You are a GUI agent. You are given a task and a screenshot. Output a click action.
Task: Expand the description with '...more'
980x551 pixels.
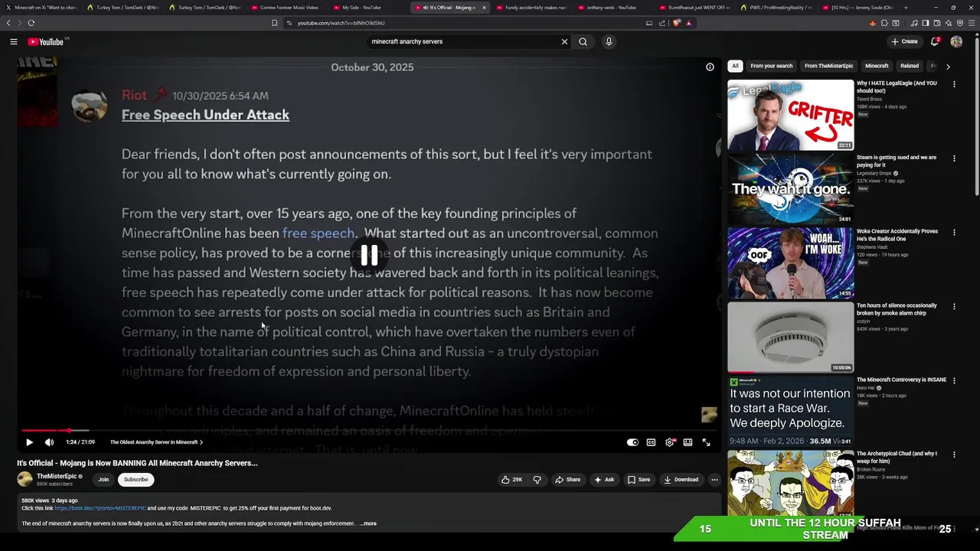coord(368,523)
